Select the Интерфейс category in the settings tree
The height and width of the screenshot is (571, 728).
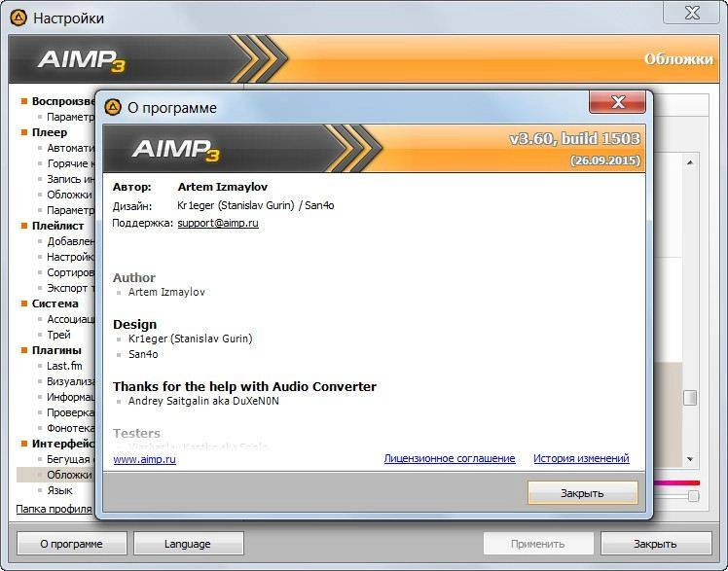(x=63, y=444)
